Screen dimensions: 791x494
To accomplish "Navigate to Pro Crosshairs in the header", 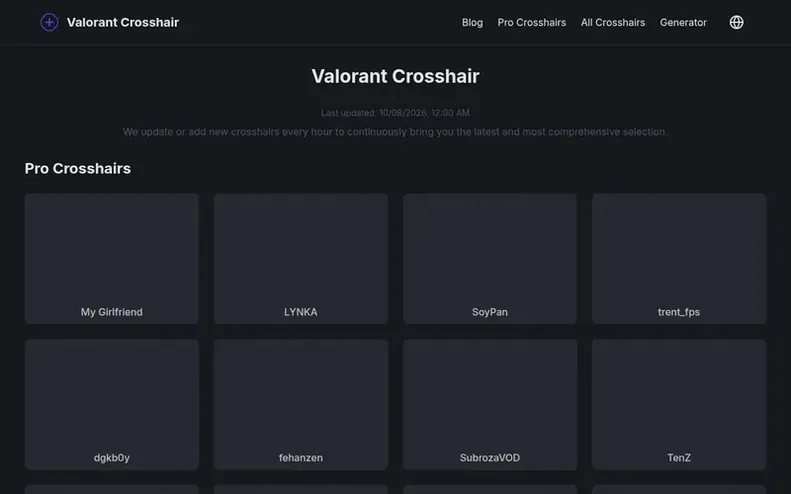I will point(531,22).
